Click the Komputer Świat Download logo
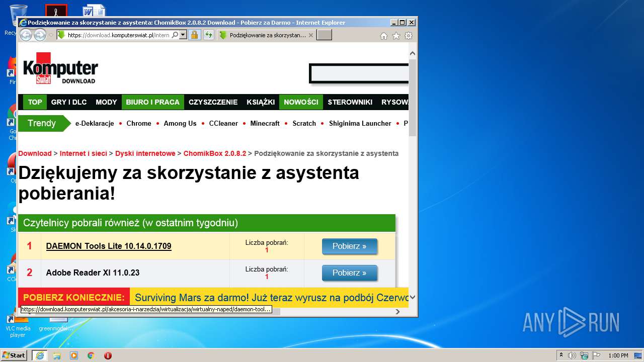Screen dimensions: 644x362 coord(60,68)
